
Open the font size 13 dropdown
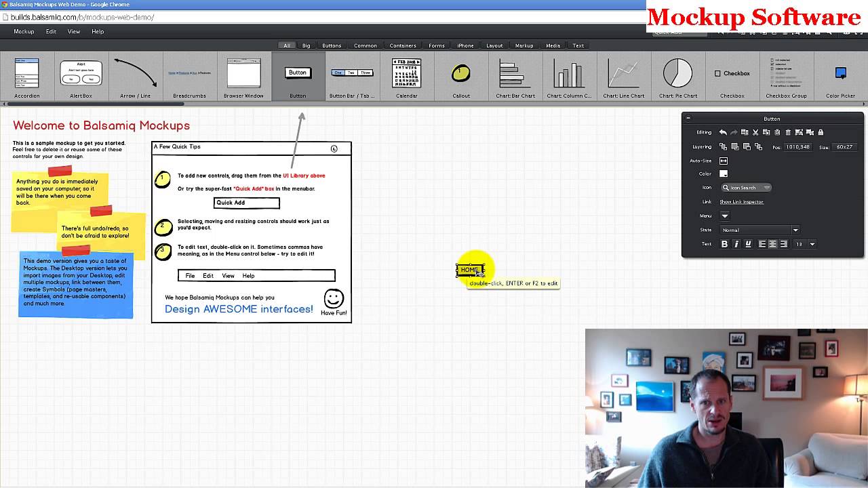tap(805, 244)
